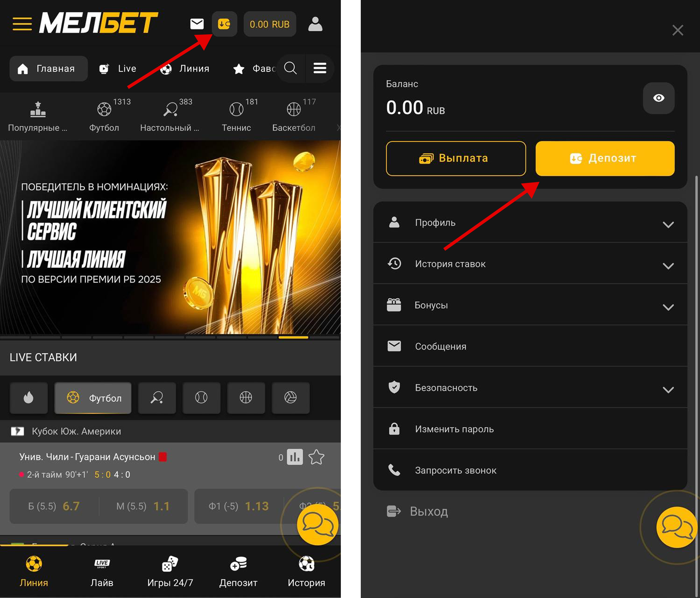Expand the Бонусы section chevron
The width and height of the screenshot is (700, 598).
click(x=668, y=307)
